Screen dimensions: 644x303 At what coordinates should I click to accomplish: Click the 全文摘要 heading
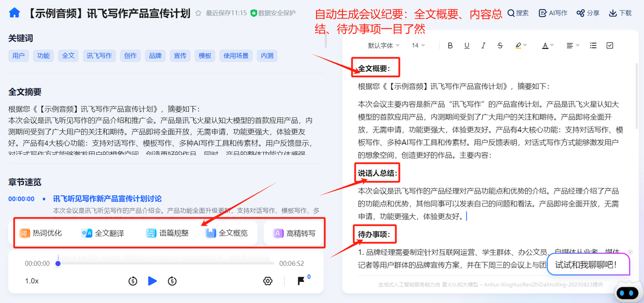tap(25, 92)
